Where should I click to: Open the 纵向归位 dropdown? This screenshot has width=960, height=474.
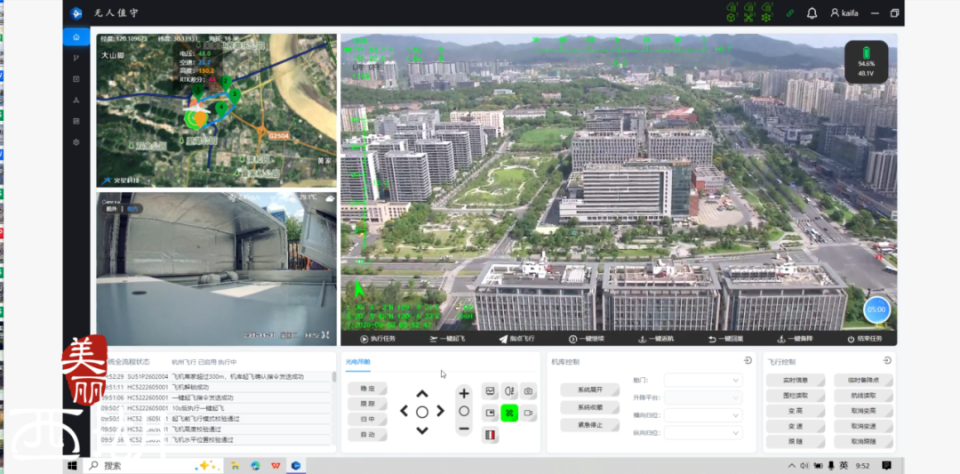(x=703, y=433)
